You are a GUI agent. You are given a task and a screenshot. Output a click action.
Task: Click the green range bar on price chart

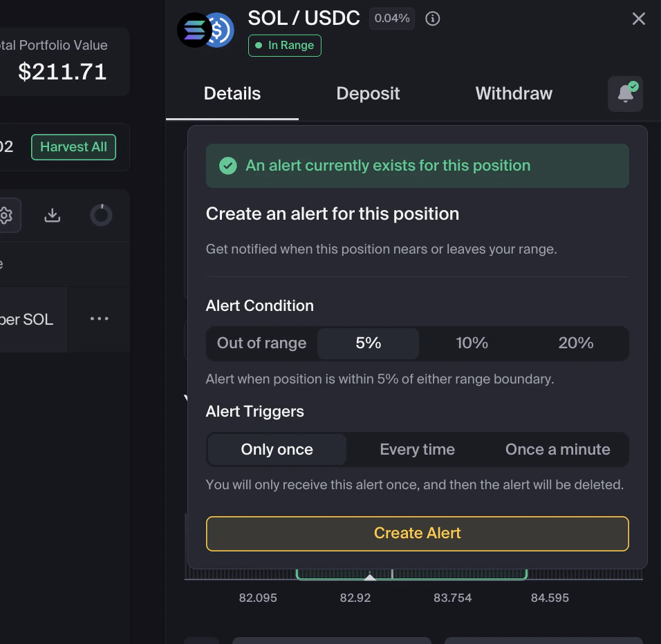[x=411, y=574]
